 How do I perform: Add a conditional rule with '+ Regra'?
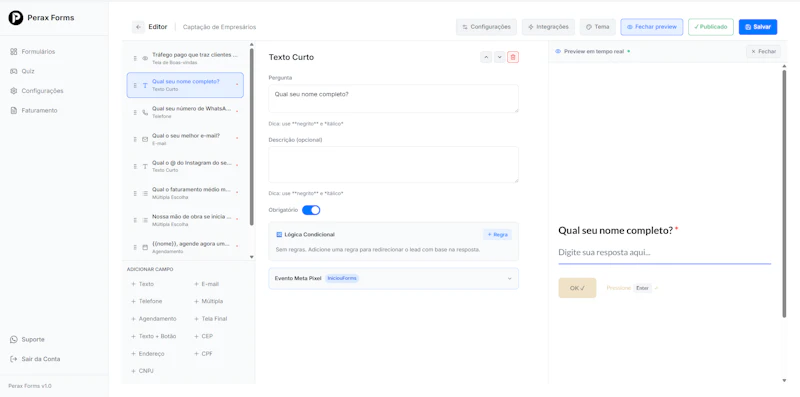point(497,235)
